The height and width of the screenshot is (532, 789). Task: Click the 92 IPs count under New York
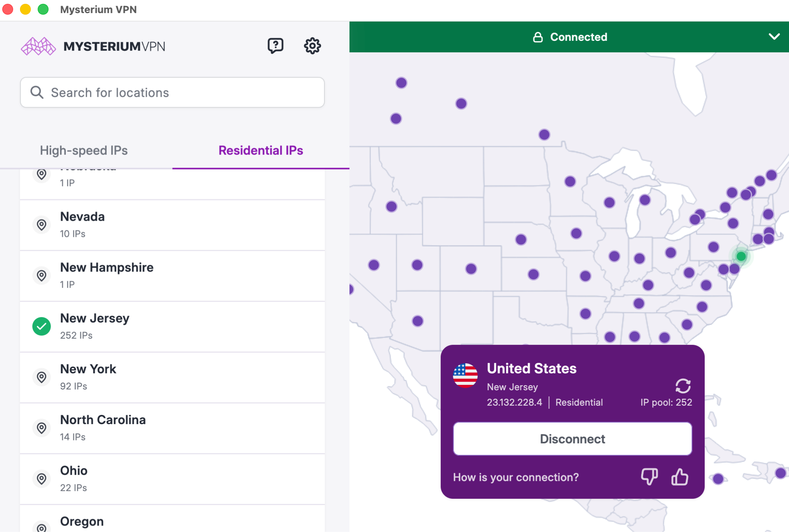[x=74, y=386]
